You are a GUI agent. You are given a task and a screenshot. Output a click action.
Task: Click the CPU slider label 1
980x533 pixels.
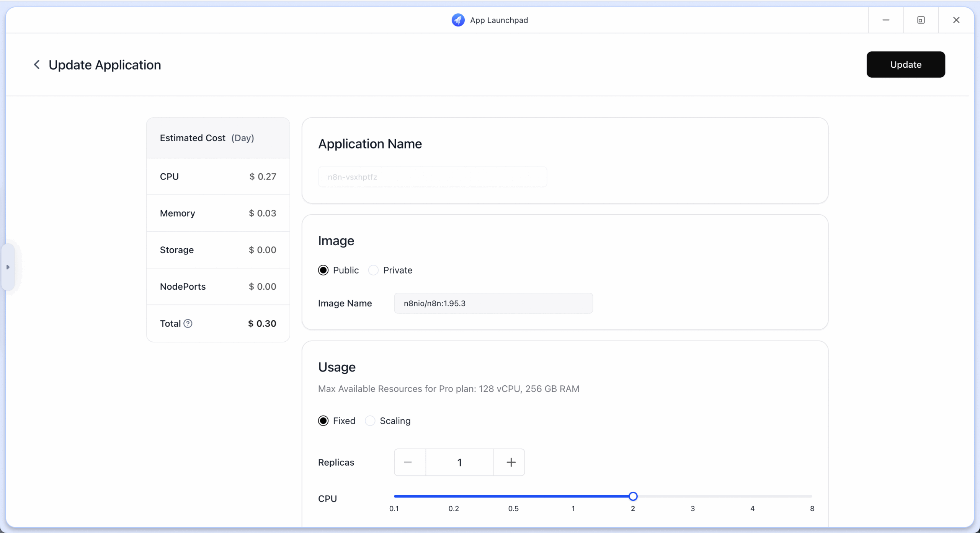[x=573, y=509]
